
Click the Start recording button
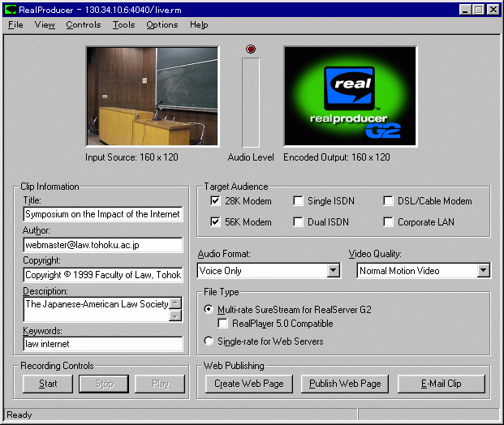click(x=48, y=384)
